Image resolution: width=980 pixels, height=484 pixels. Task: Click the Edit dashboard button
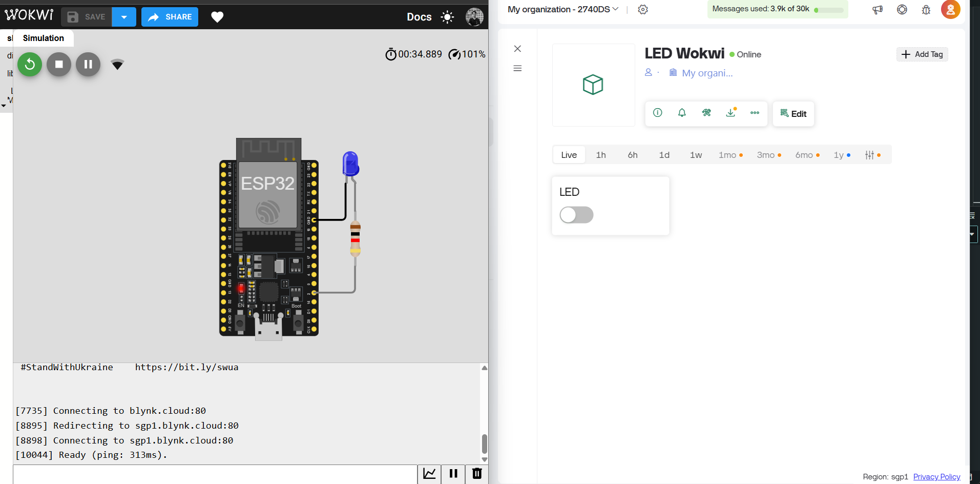coord(793,114)
